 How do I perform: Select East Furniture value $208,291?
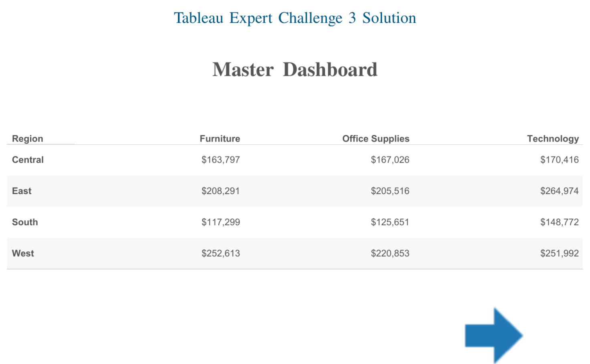tap(220, 191)
